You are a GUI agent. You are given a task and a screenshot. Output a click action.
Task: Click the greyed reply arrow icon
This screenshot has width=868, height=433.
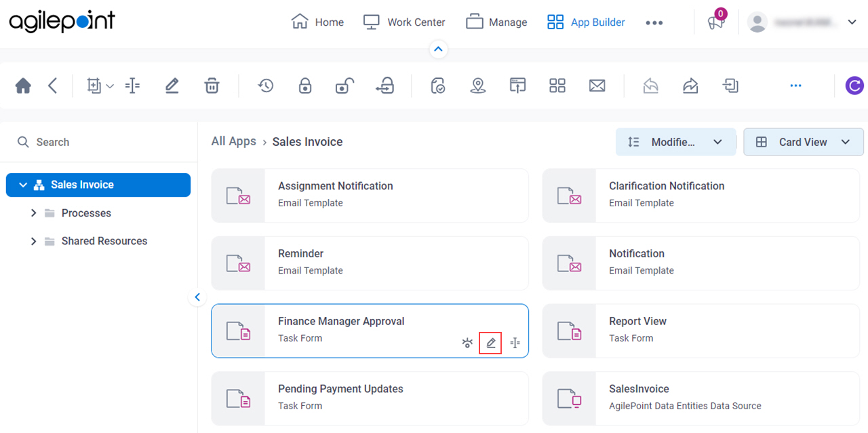[651, 86]
